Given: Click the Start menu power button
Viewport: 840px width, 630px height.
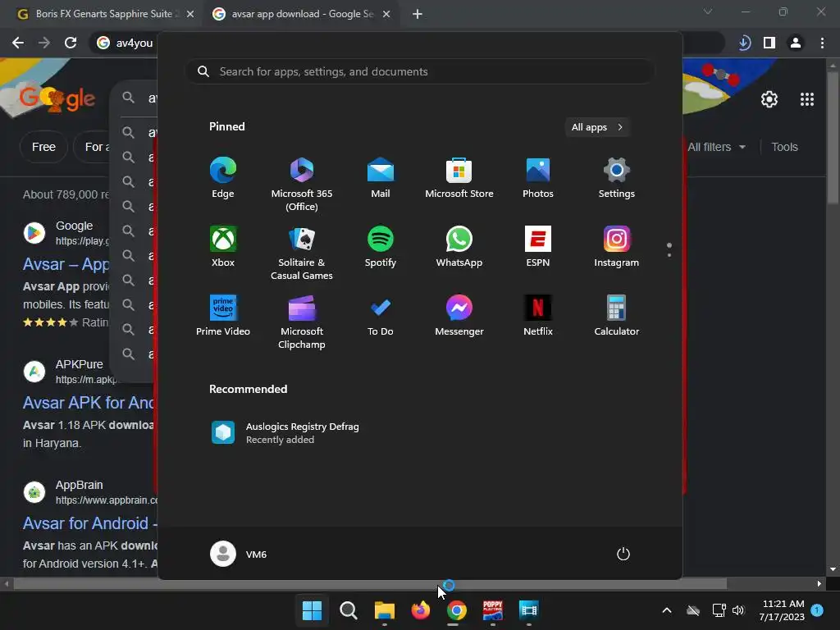Looking at the screenshot, I should tap(623, 554).
